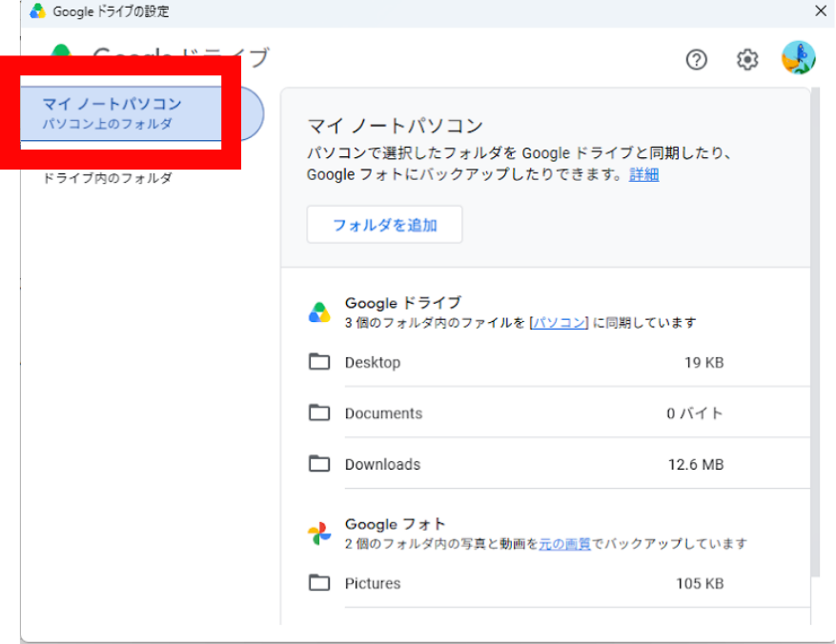836x644 pixels.
Task: Select the Desktop folder row
Action: (x=559, y=362)
